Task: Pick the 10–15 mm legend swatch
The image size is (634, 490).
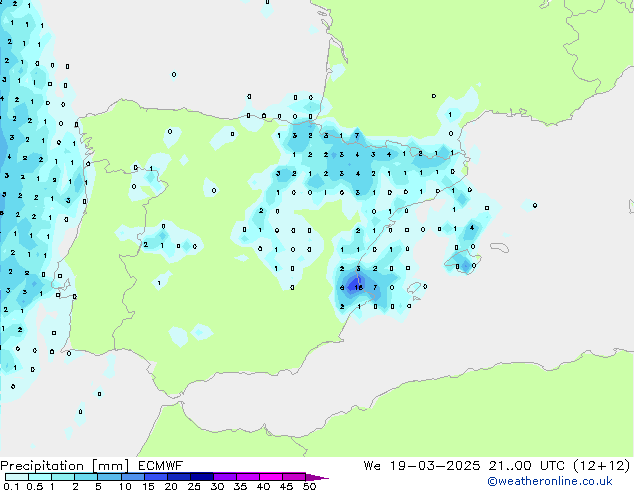Action: click(132, 477)
